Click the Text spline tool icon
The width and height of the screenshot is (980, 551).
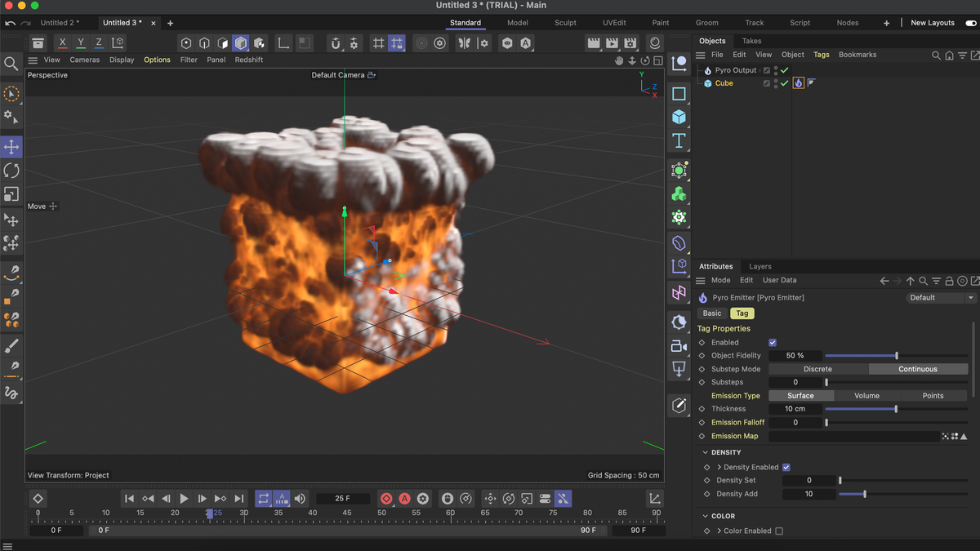(x=679, y=140)
